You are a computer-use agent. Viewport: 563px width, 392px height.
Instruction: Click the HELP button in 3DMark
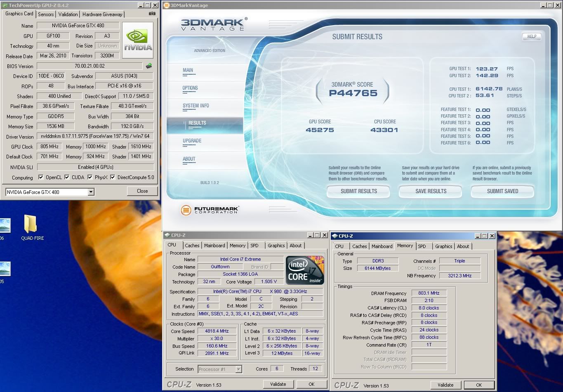click(532, 36)
